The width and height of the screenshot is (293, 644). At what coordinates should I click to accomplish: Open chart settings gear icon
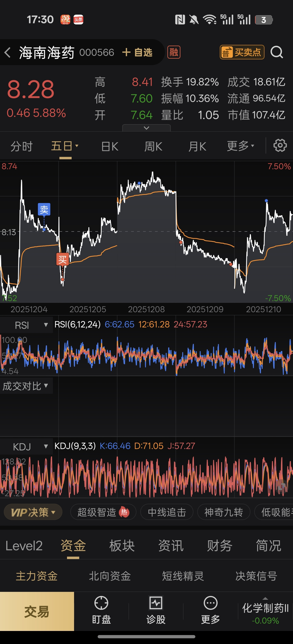(280, 146)
